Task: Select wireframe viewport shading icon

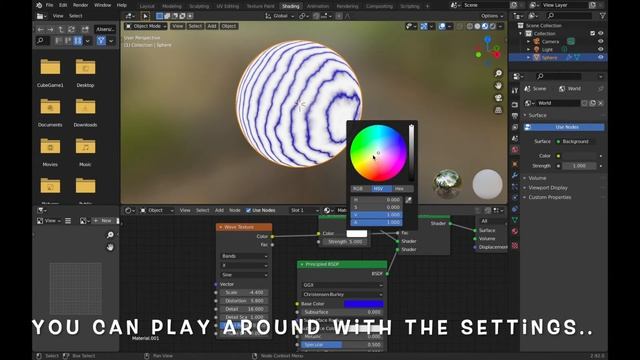Action: [470, 26]
